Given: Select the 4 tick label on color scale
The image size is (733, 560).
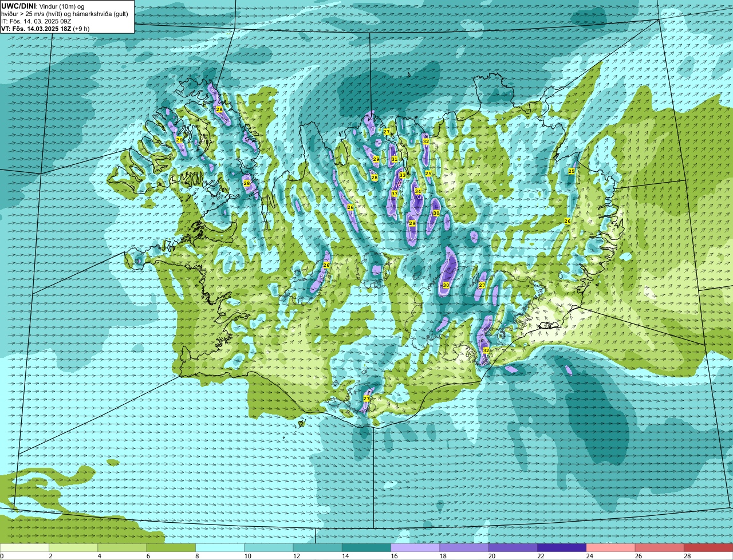Looking at the screenshot, I should pos(99,556).
